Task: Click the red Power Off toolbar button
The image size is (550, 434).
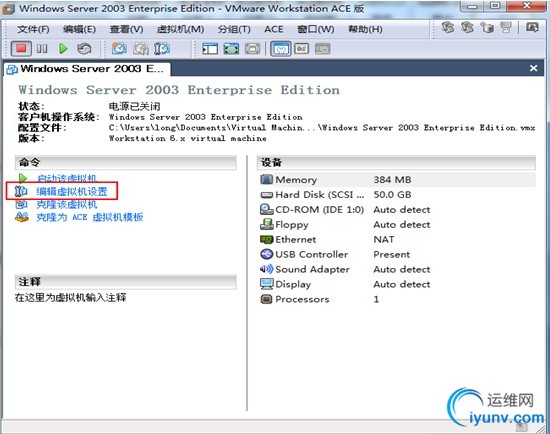Action: click(21, 48)
